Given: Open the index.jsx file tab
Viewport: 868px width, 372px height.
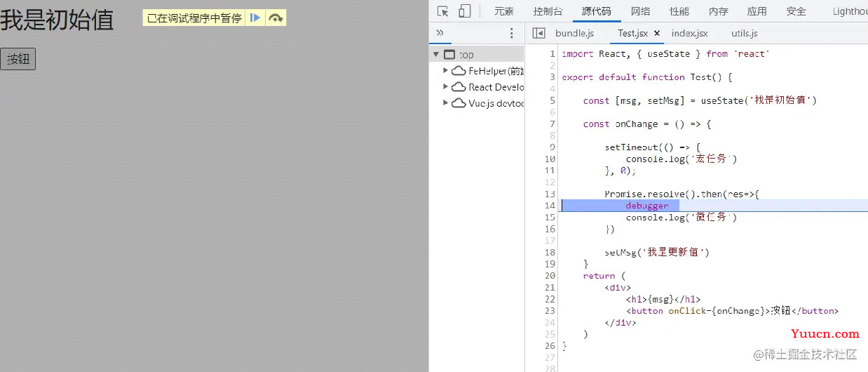Looking at the screenshot, I should (x=690, y=33).
